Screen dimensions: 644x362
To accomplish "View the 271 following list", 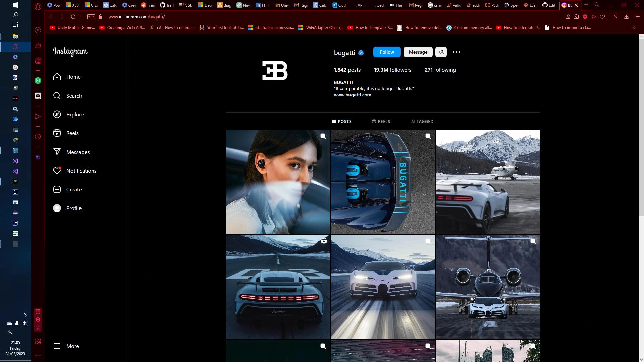I will point(440,70).
